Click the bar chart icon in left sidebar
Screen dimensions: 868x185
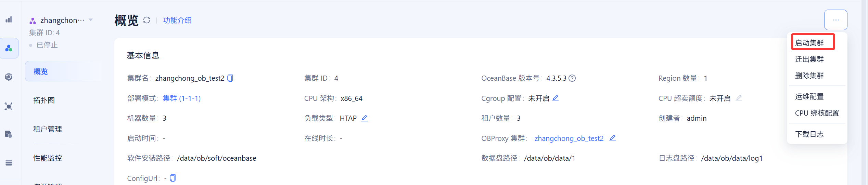click(9, 19)
